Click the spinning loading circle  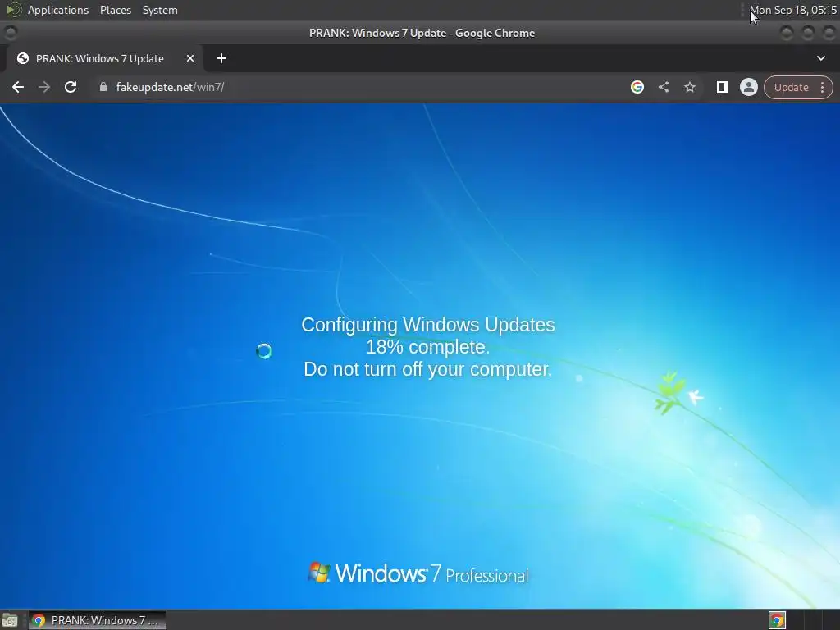click(x=264, y=351)
